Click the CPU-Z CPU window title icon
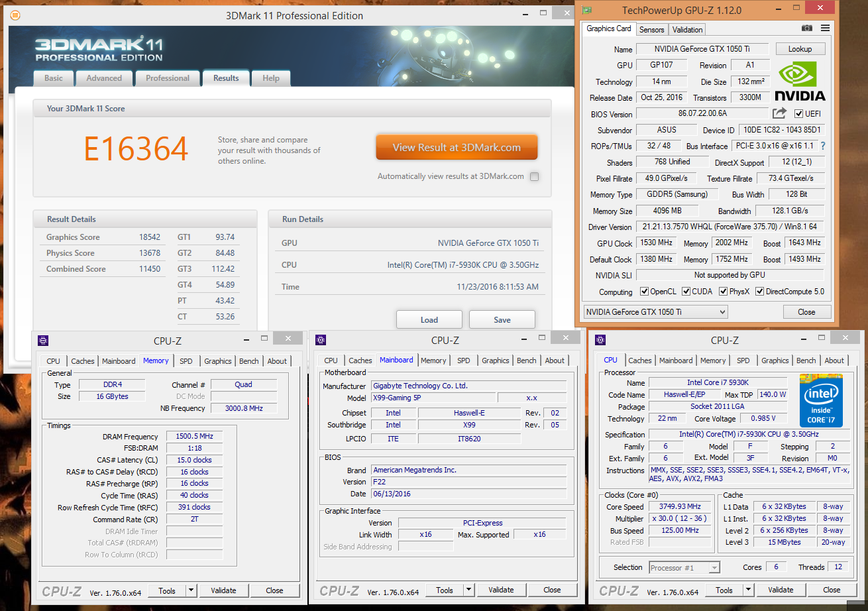868x611 pixels. [600, 340]
